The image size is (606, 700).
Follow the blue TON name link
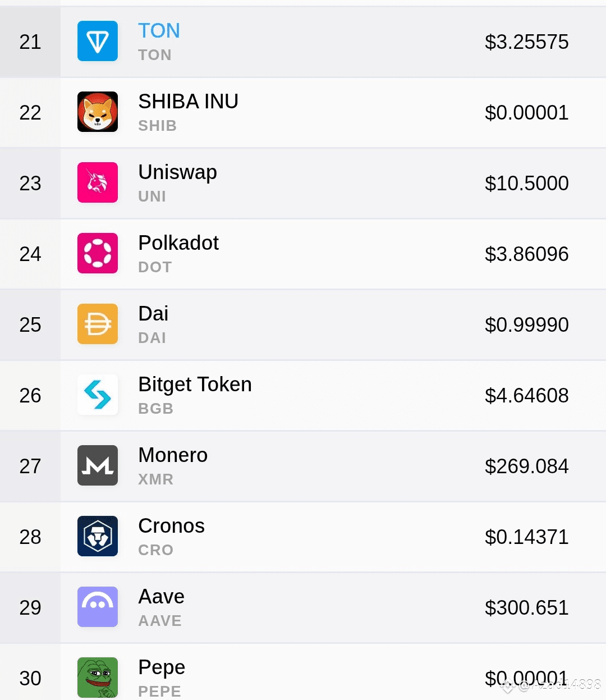pyautogui.click(x=159, y=30)
